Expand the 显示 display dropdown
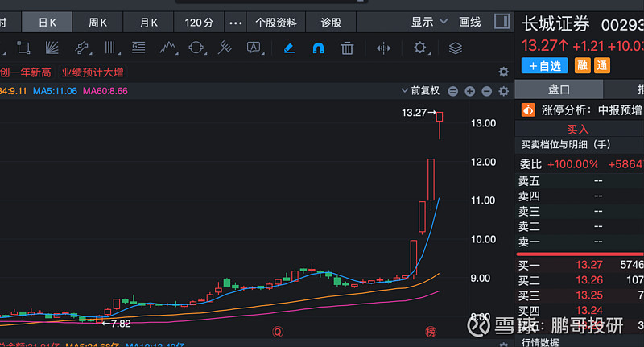Viewport: 644px width, 347px height. click(429, 22)
